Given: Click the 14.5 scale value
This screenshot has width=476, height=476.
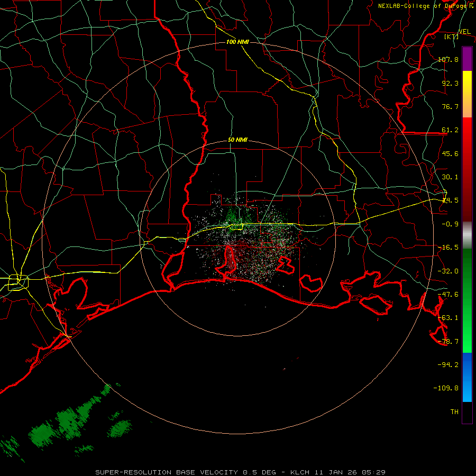Looking at the screenshot, I should (450, 200).
